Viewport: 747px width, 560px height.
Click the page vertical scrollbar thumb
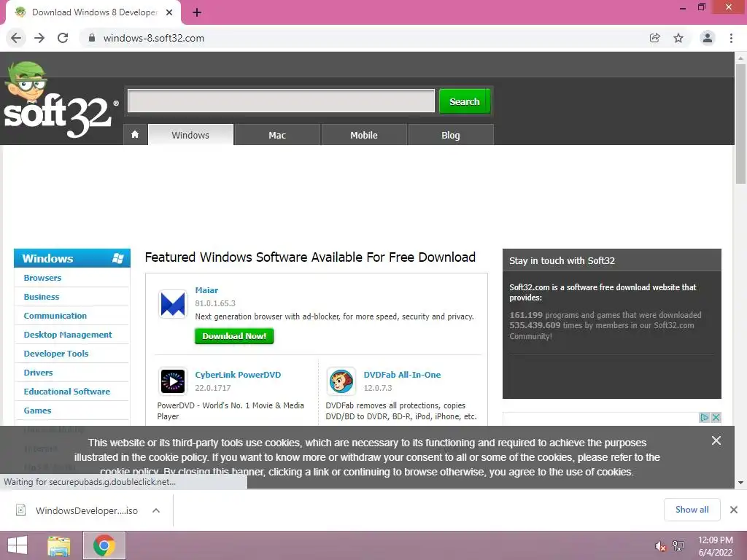[x=740, y=122]
